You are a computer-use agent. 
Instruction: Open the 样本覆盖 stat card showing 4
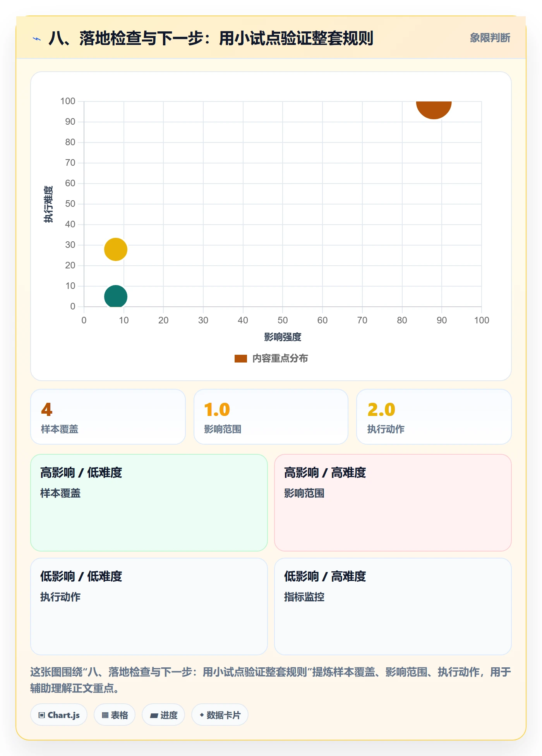coord(108,417)
